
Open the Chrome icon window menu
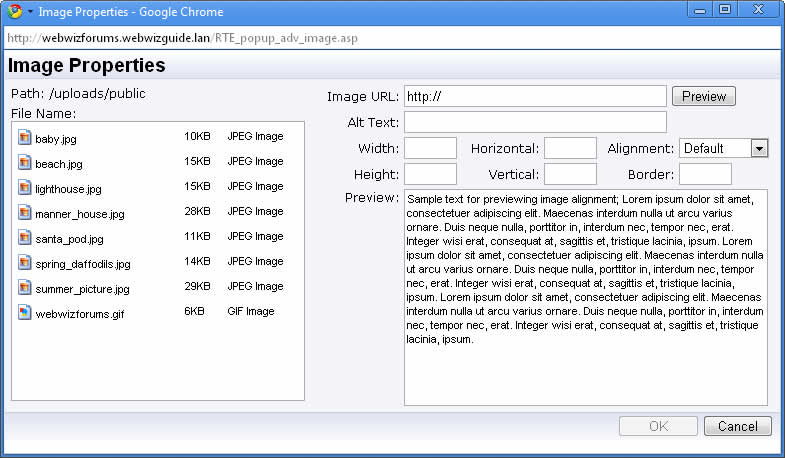(x=17, y=12)
